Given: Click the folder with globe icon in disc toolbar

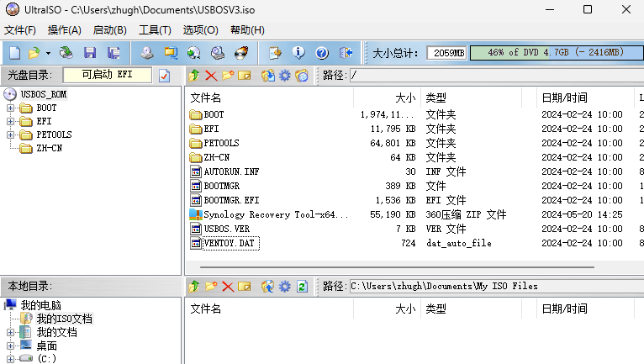Looking at the screenshot, I should click(x=302, y=76).
